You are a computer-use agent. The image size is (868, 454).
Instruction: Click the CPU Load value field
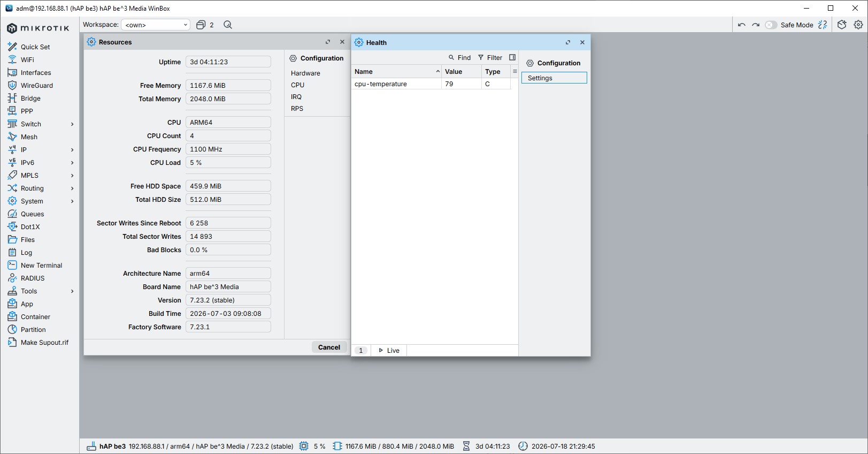click(x=228, y=162)
